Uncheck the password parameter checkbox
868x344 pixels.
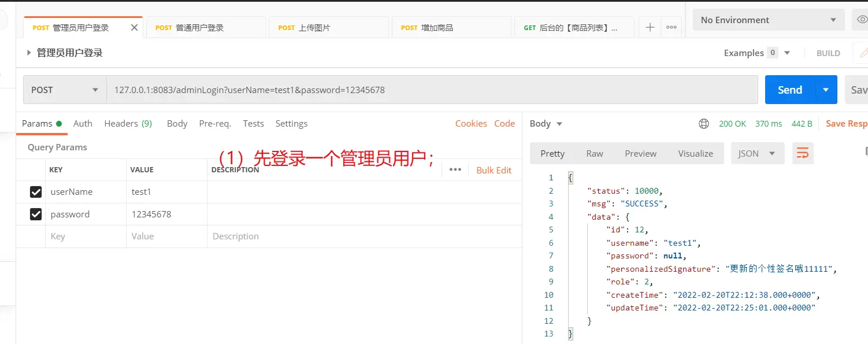[x=36, y=214]
